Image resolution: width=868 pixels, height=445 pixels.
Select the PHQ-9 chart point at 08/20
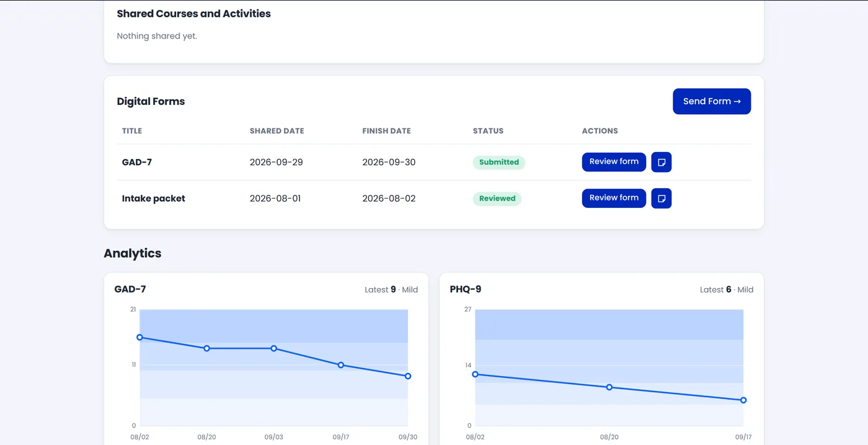tap(609, 387)
